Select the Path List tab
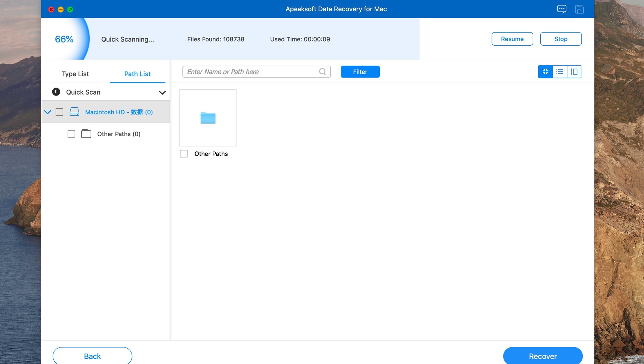The height and width of the screenshot is (364, 644). (137, 74)
